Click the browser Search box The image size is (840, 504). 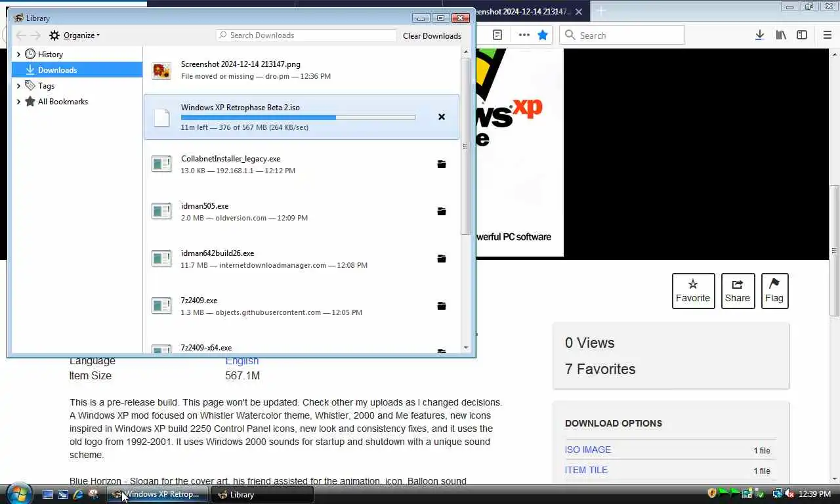click(622, 35)
